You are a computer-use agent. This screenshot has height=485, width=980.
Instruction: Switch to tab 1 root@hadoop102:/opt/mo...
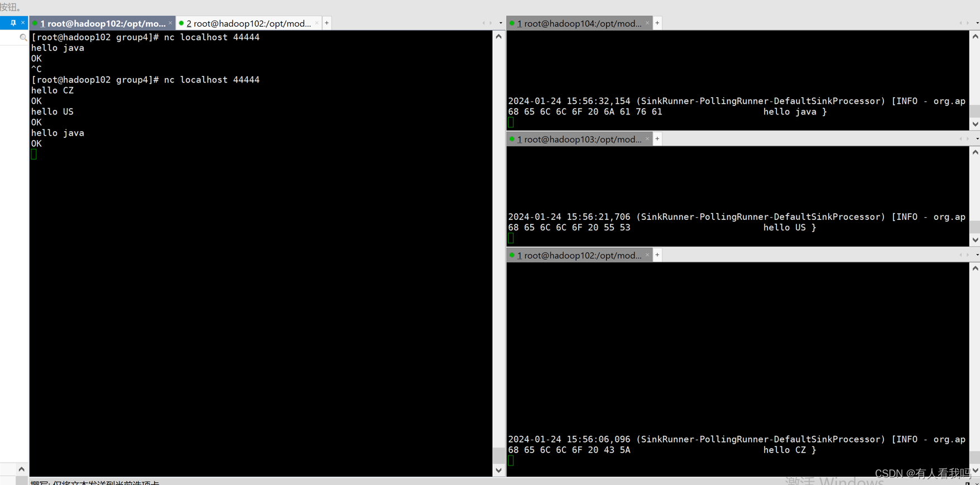point(102,23)
